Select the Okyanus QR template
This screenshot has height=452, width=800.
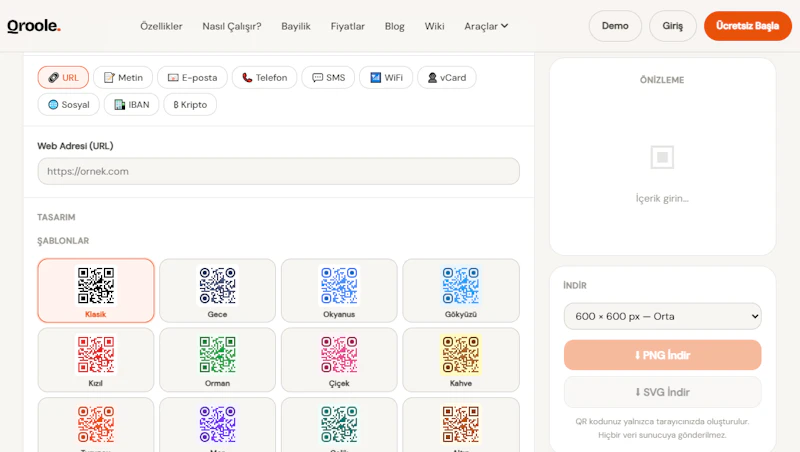coord(339,291)
